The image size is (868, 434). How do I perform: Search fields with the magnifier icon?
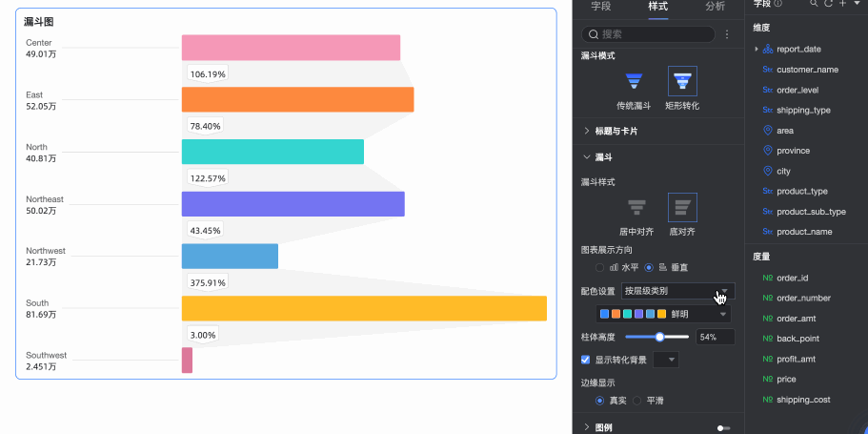pos(814,3)
